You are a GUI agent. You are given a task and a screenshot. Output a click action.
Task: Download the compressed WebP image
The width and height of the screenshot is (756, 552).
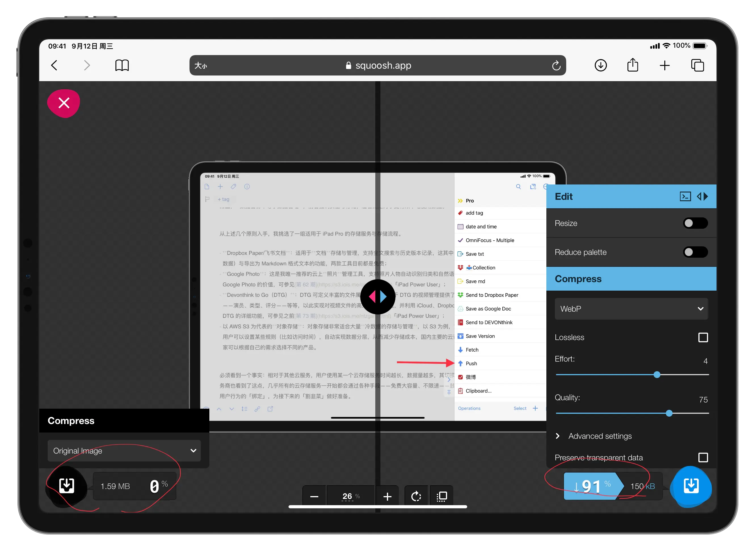pos(690,486)
